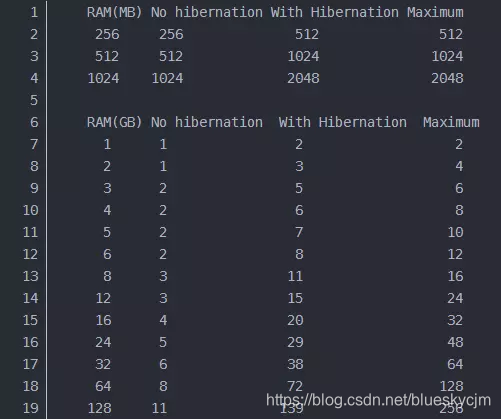Click the "Maximum" header on line 1
This screenshot has width=501, height=419.
(435, 12)
